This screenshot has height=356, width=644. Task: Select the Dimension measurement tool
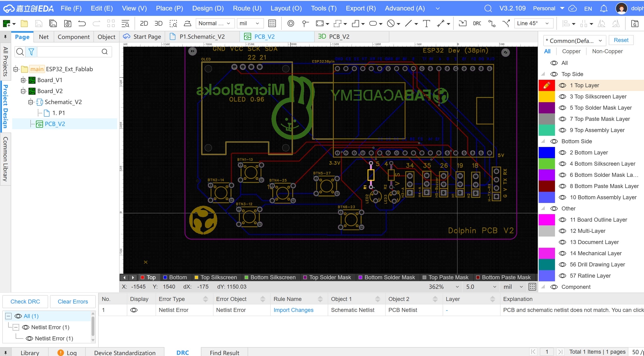(x=441, y=24)
